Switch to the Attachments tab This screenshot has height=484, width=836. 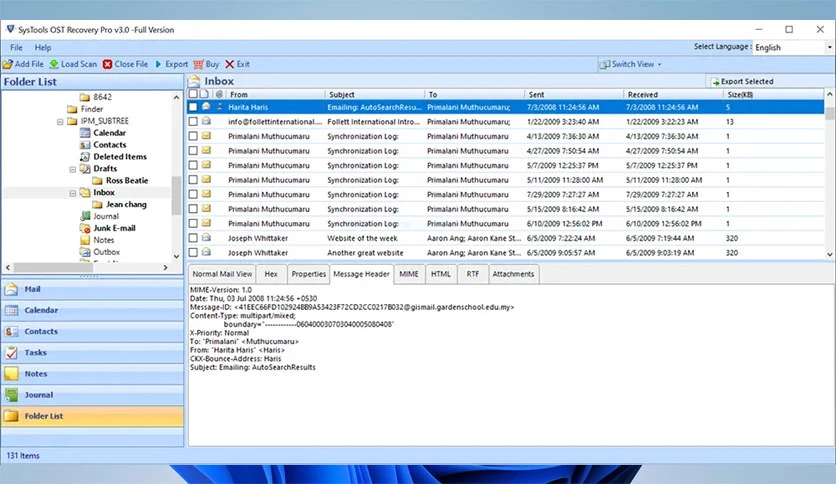click(513, 274)
